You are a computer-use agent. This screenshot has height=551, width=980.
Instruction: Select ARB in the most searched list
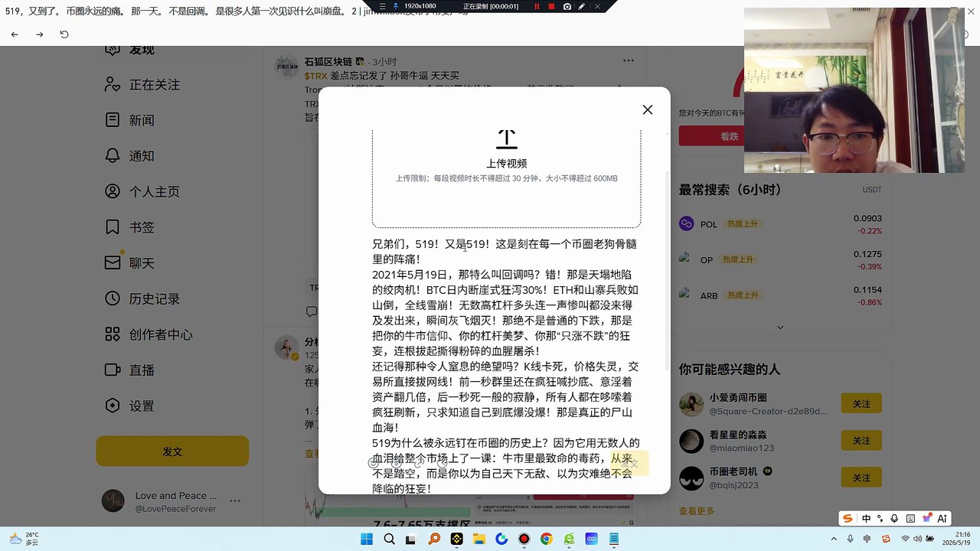coord(709,295)
